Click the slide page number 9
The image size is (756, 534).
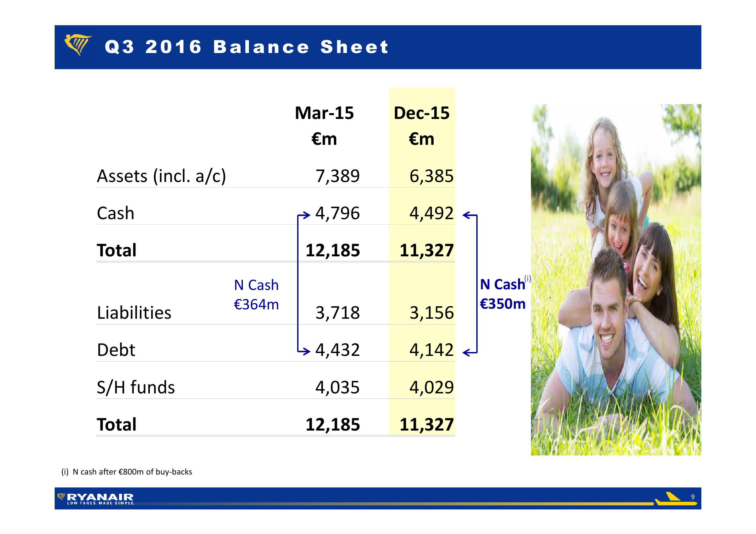click(x=693, y=497)
